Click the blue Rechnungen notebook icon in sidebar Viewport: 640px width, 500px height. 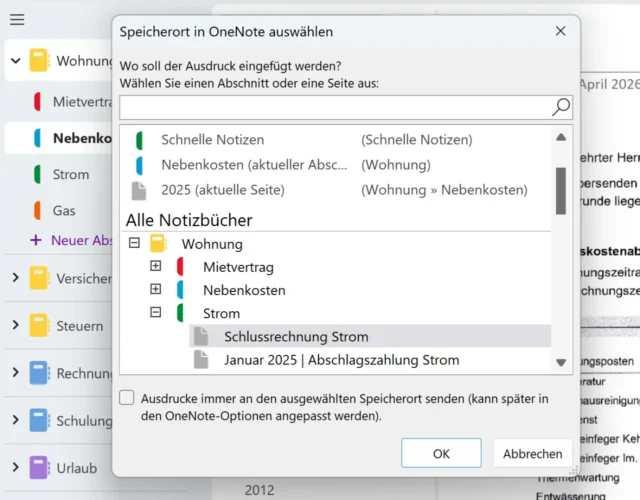pos(39,373)
